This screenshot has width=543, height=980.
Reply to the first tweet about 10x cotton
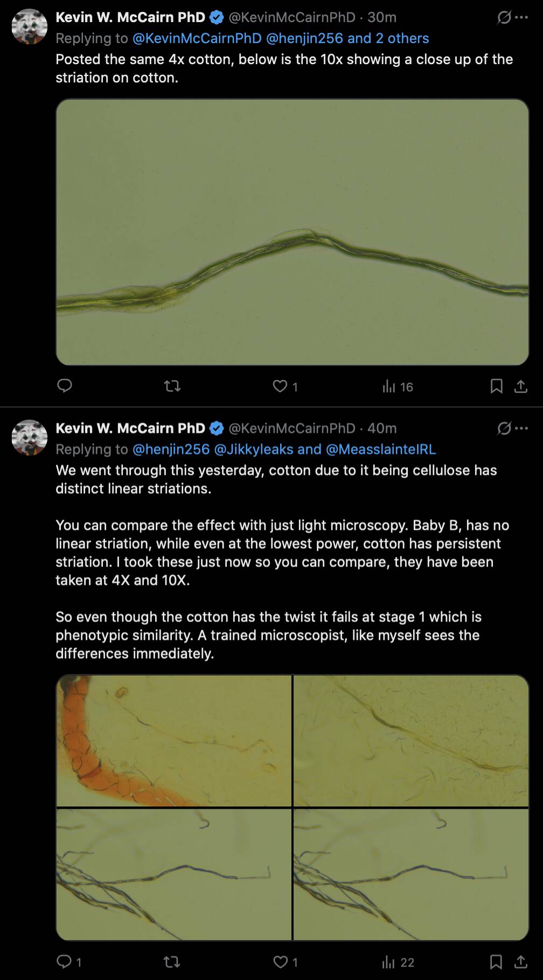(65, 386)
